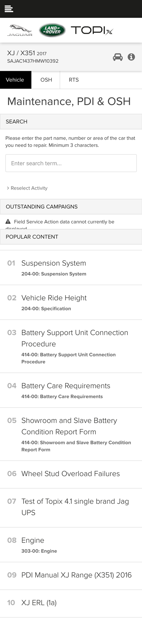Expand the Outstanding Campaigns section header
This screenshot has height=644, width=142.
(71, 207)
